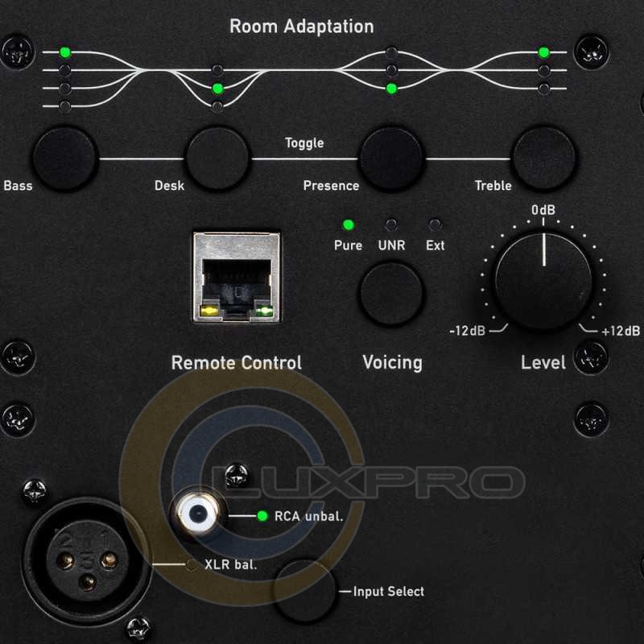The width and height of the screenshot is (644, 644).
Task: Click the UNR voicing LED indicator
Action: tap(391, 225)
